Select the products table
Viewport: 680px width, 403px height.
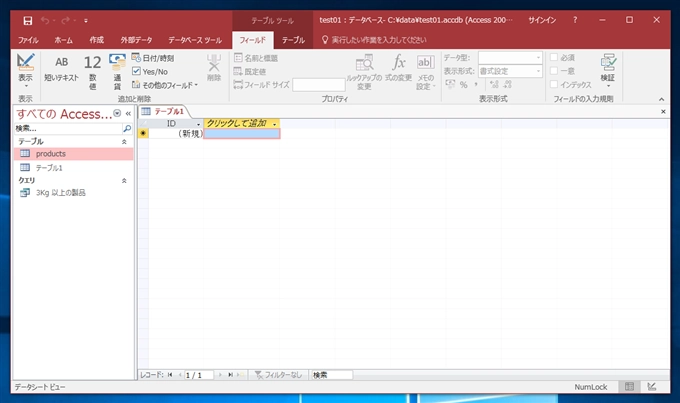74,154
